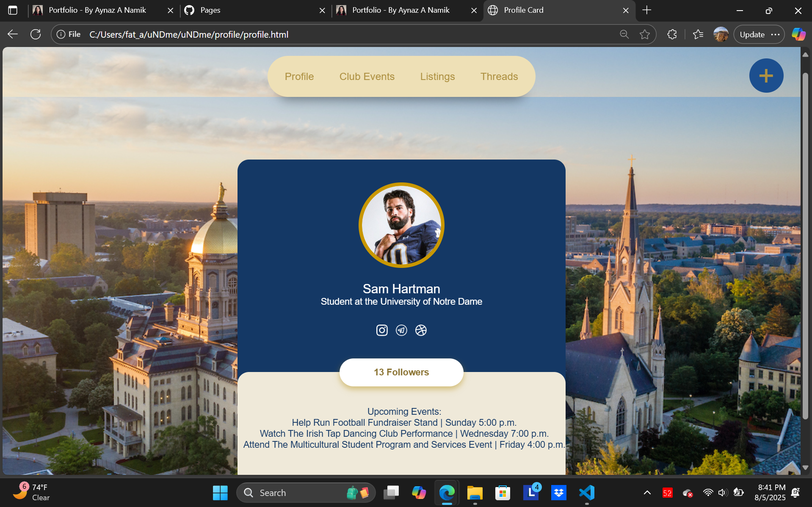Open the weather widget showing 74°F
This screenshot has width=812, height=507.
32,493
